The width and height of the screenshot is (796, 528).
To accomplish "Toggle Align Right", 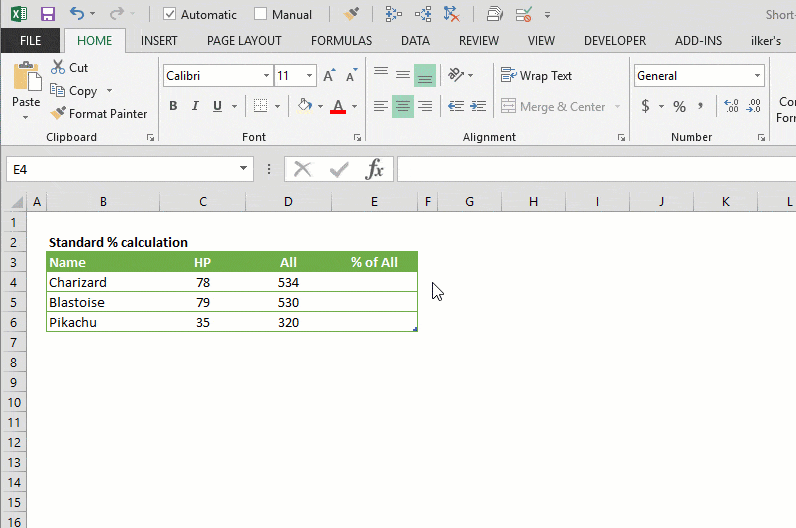I will click(425, 106).
